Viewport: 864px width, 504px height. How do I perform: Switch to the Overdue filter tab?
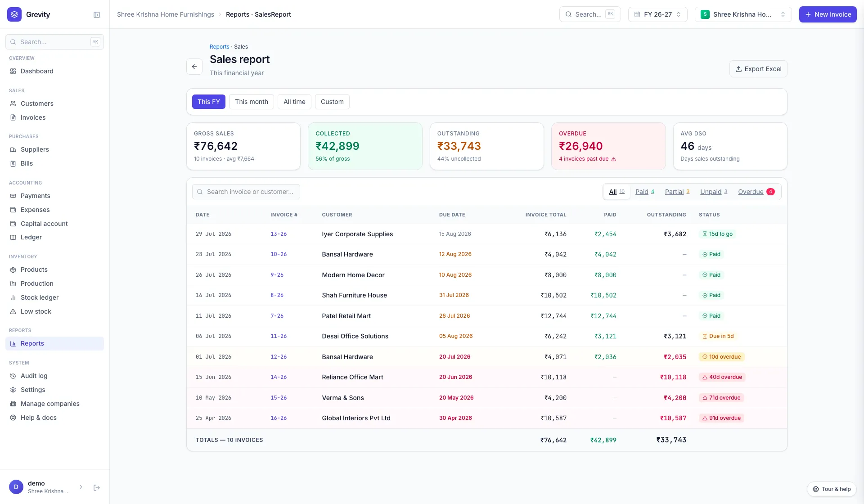[756, 192]
